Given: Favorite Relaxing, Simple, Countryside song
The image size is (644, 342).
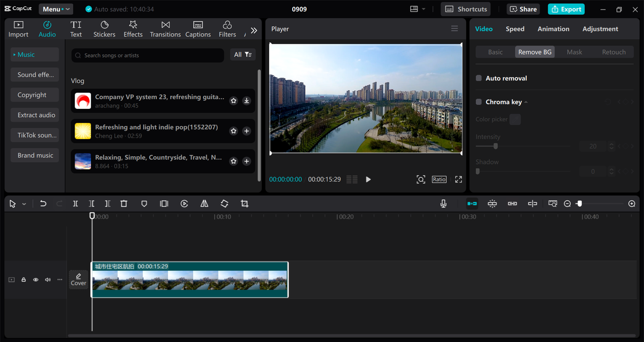Looking at the screenshot, I should pos(233,161).
